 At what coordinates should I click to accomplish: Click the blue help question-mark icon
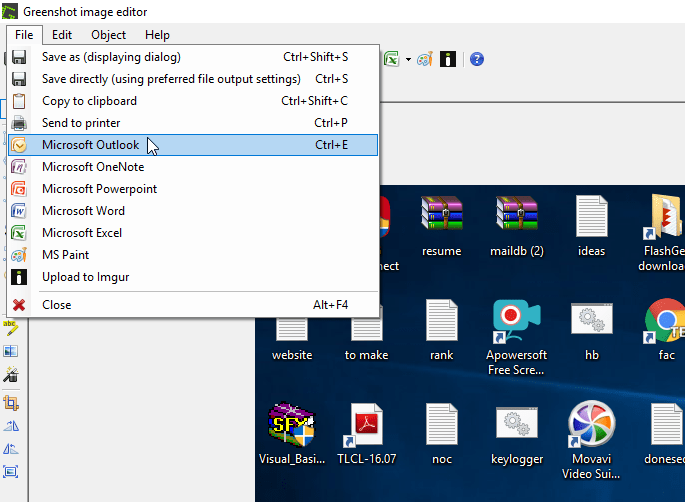click(x=477, y=59)
